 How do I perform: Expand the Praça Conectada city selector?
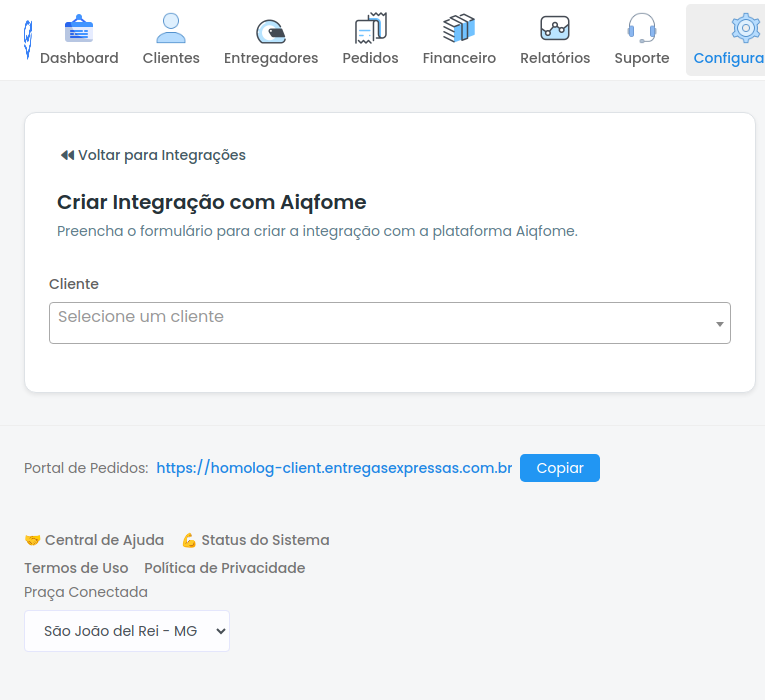click(x=127, y=631)
